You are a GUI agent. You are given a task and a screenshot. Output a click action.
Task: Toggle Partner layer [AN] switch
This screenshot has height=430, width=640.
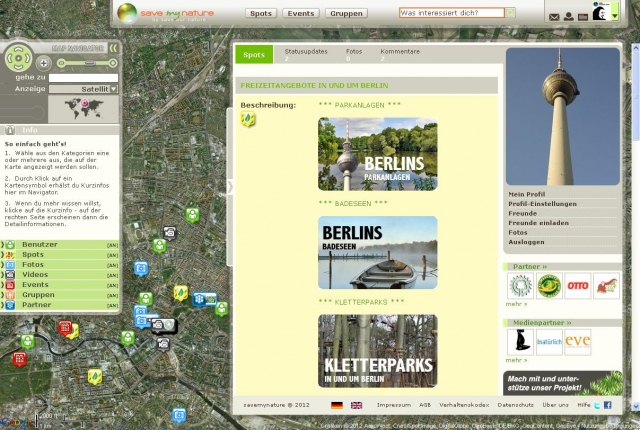click(112, 305)
